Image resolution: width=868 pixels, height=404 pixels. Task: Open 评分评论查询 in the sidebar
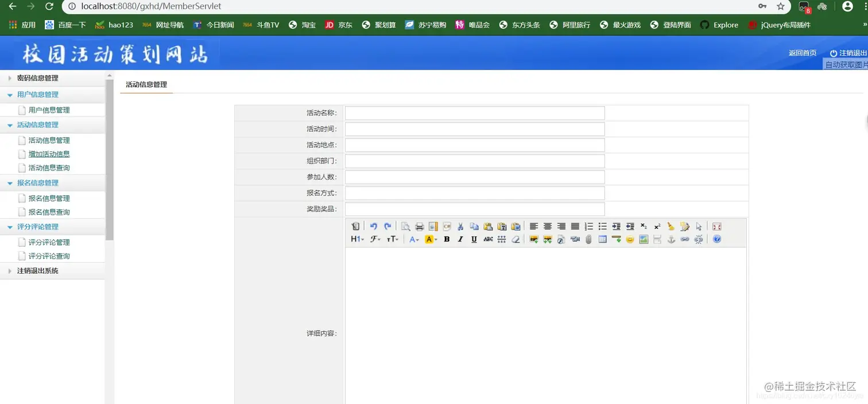[49, 256]
